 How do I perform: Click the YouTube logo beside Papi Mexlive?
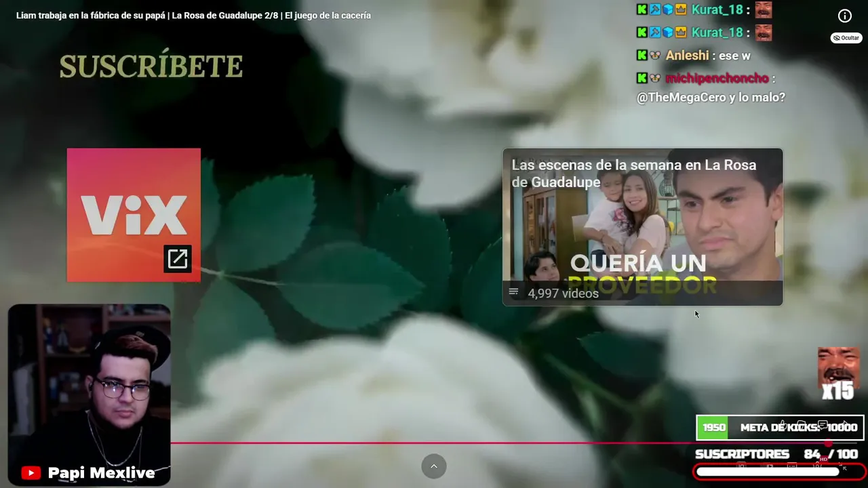pos(31,473)
